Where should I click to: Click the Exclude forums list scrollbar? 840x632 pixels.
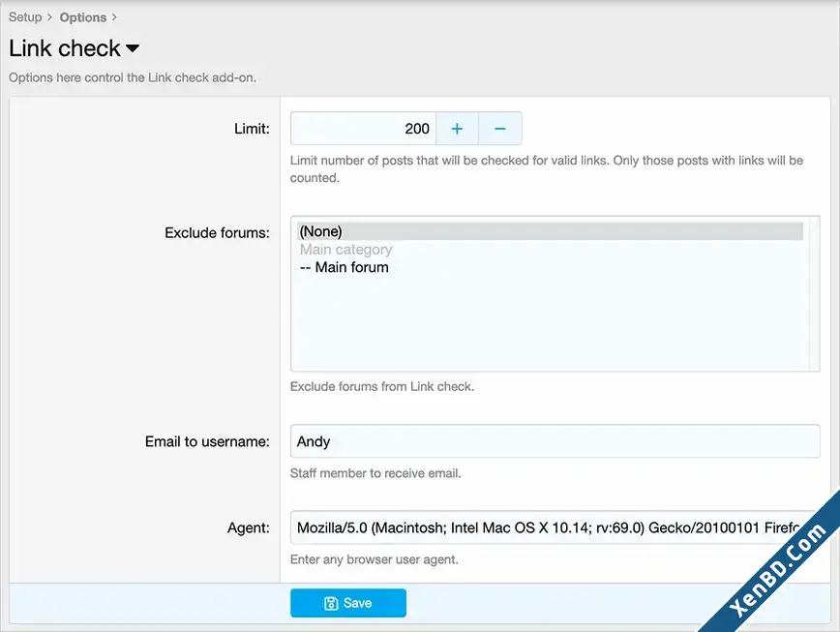pyautogui.click(x=814, y=293)
